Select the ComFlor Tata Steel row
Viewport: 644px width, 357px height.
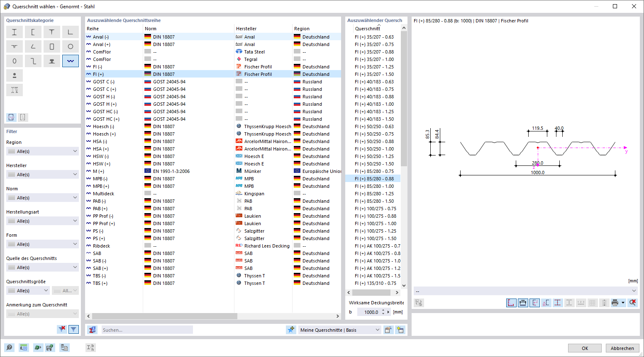click(x=213, y=52)
